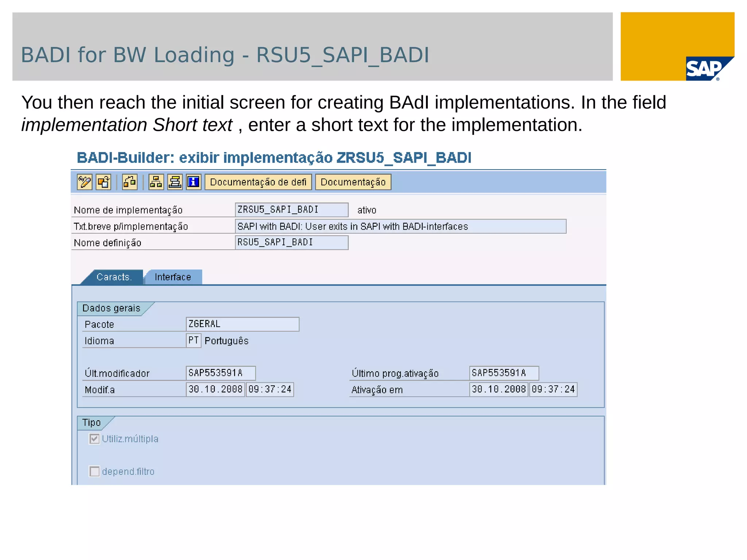Open Documentação de defi button
The width and height of the screenshot is (747, 560).
click(x=258, y=182)
